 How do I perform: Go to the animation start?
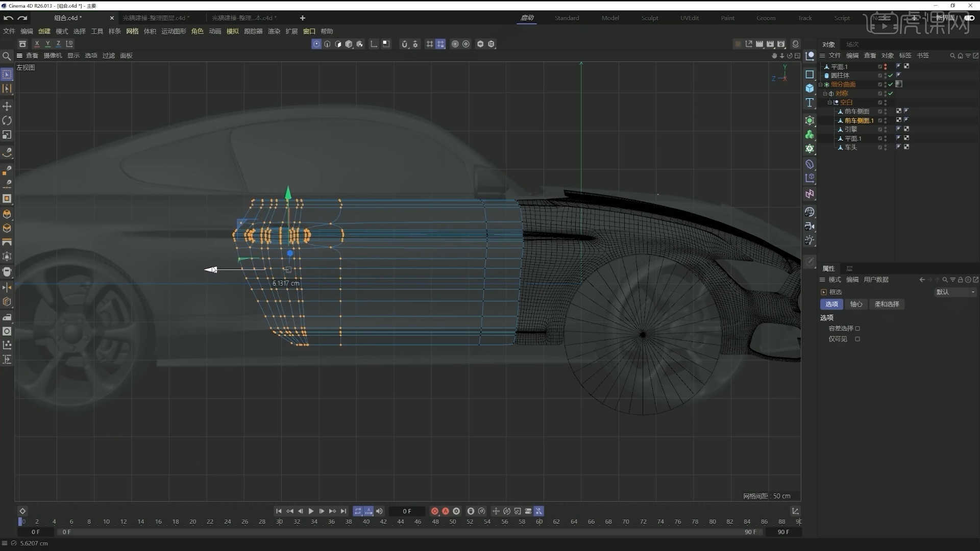[279, 511]
